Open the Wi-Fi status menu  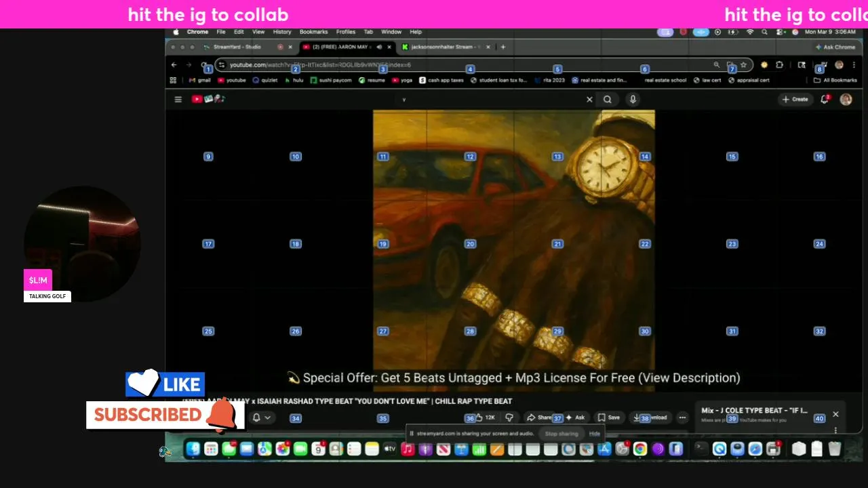tap(750, 32)
